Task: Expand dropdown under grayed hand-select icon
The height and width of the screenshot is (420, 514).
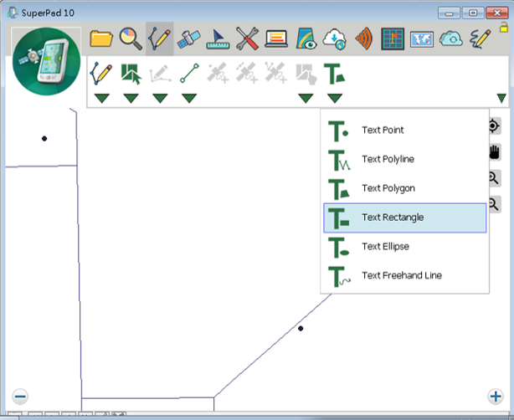Action: 306,98
